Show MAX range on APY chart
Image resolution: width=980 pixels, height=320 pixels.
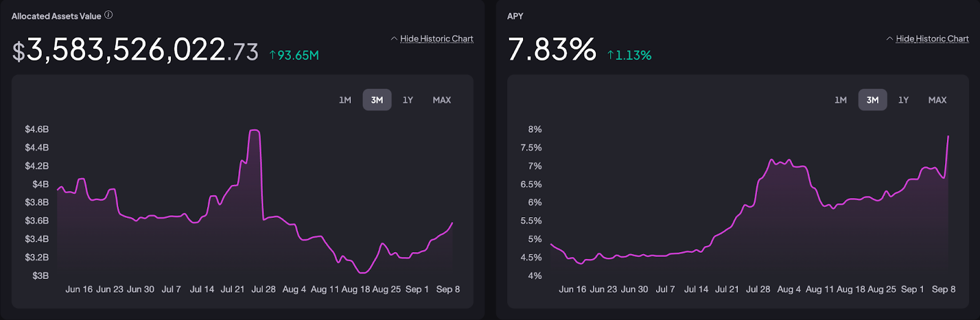pyautogui.click(x=937, y=100)
